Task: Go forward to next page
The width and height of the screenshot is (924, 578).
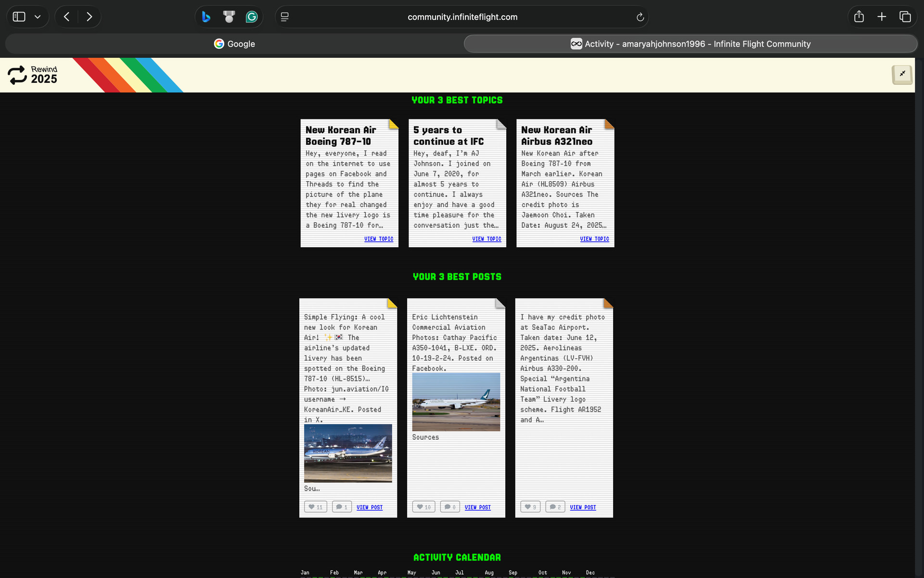Action: pos(90,17)
